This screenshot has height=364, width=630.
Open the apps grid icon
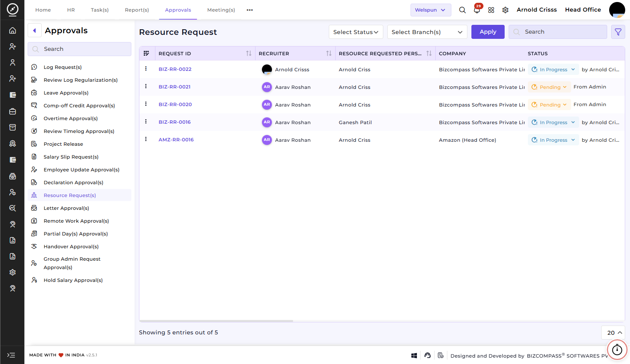(x=491, y=10)
